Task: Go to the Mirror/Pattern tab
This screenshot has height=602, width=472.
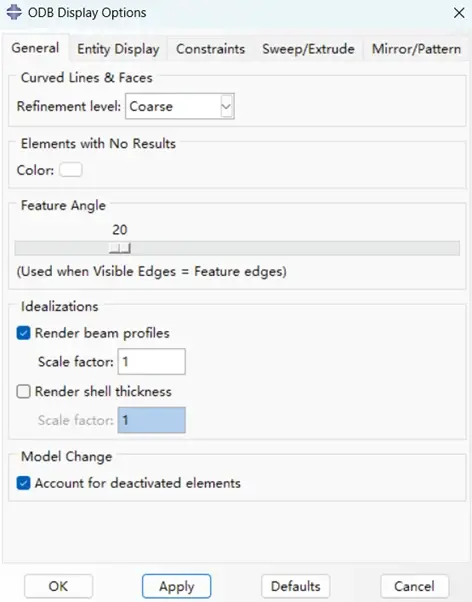Action: coord(416,49)
